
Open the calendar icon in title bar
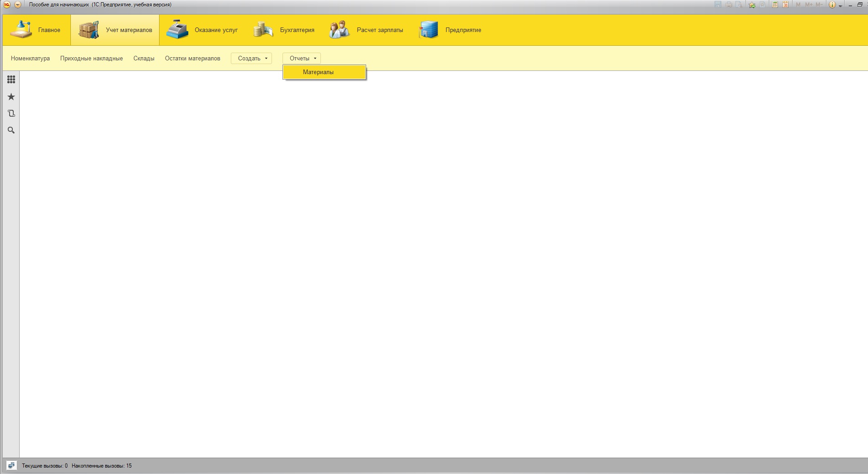coord(785,5)
